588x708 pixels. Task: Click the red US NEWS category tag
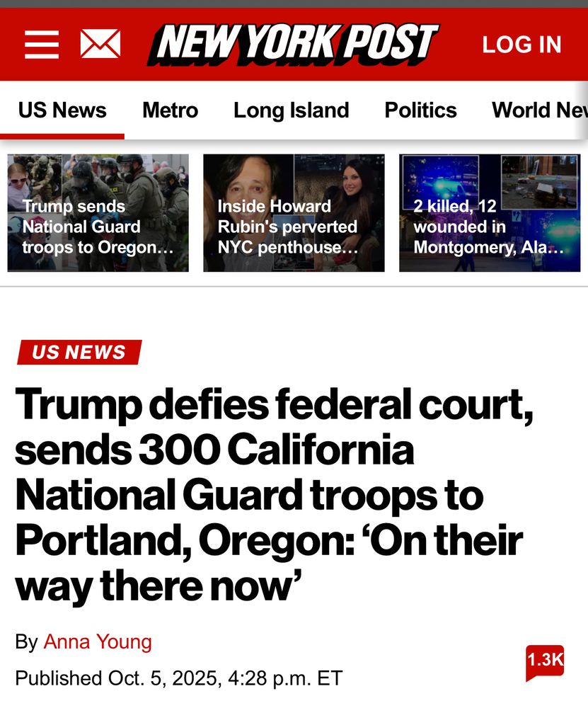pos(79,352)
